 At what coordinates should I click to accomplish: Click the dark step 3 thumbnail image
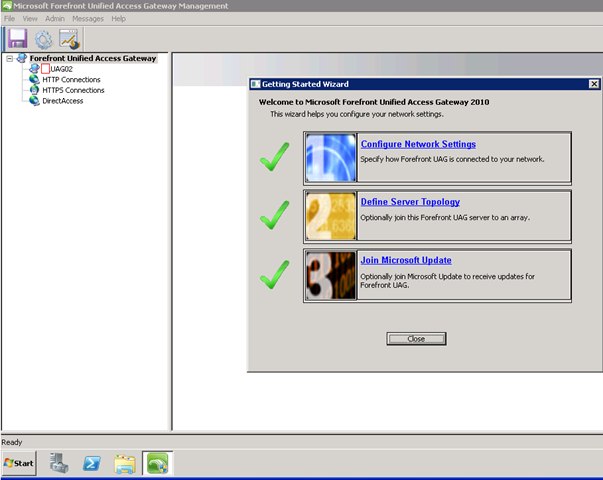click(331, 275)
